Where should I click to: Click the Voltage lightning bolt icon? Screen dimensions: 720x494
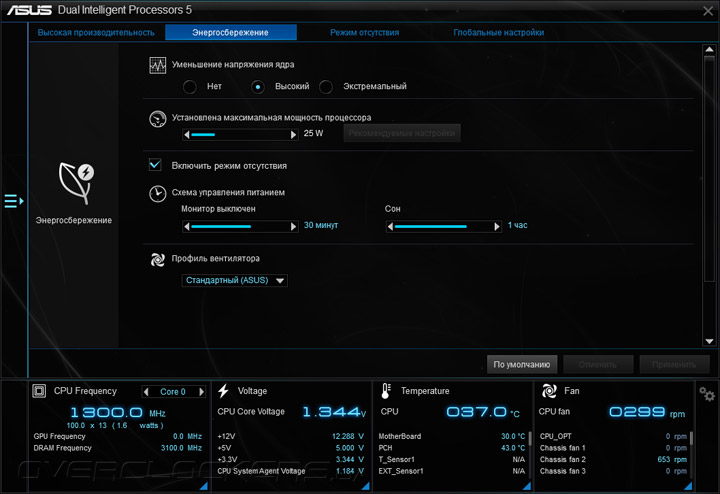point(224,391)
